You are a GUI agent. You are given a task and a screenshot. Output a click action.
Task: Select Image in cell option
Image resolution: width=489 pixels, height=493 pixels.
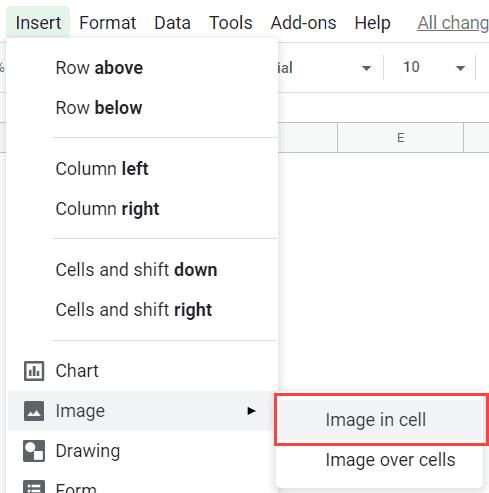(x=380, y=420)
